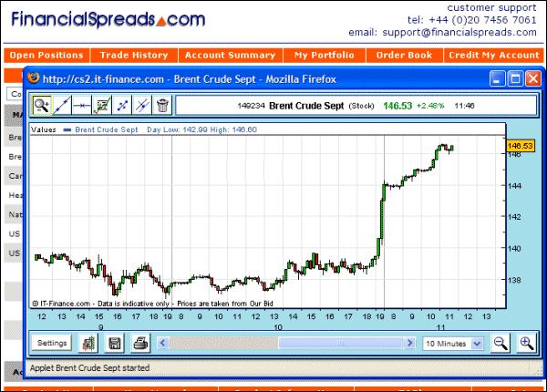The height and width of the screenshot is (392, 547).
Task: Open the Credit My Account tab
Action: 493,55
